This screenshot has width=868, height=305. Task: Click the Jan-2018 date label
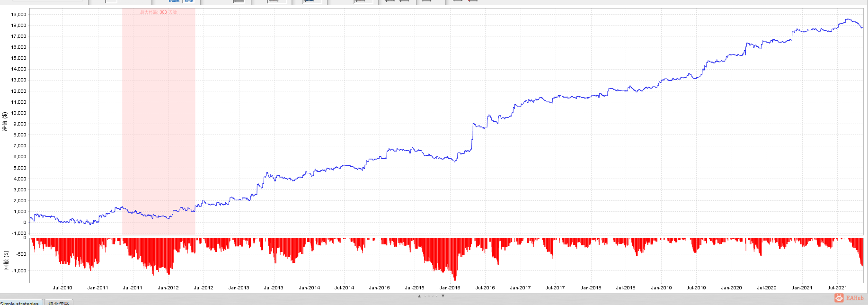pyautogui.click(x=591, y=288)
